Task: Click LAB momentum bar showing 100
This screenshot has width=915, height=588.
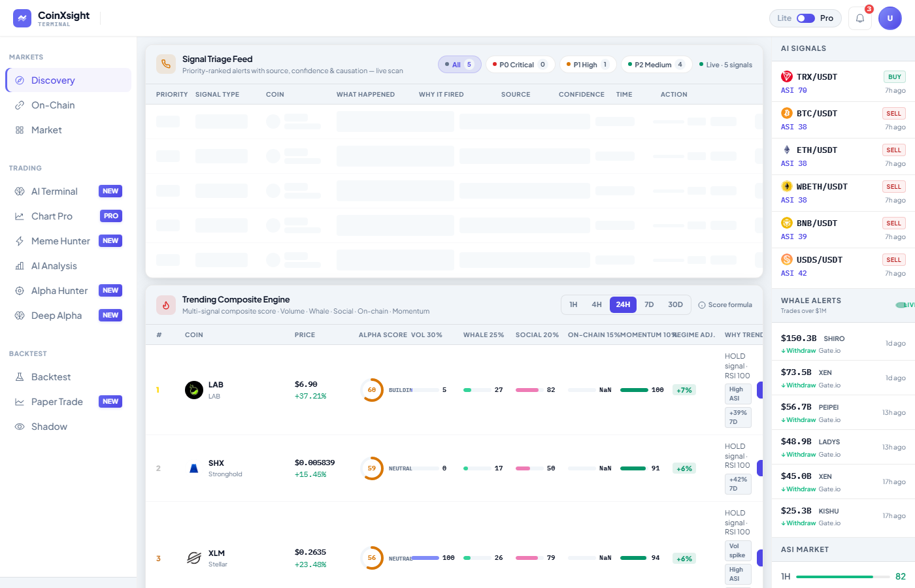Action: (634, 390)
